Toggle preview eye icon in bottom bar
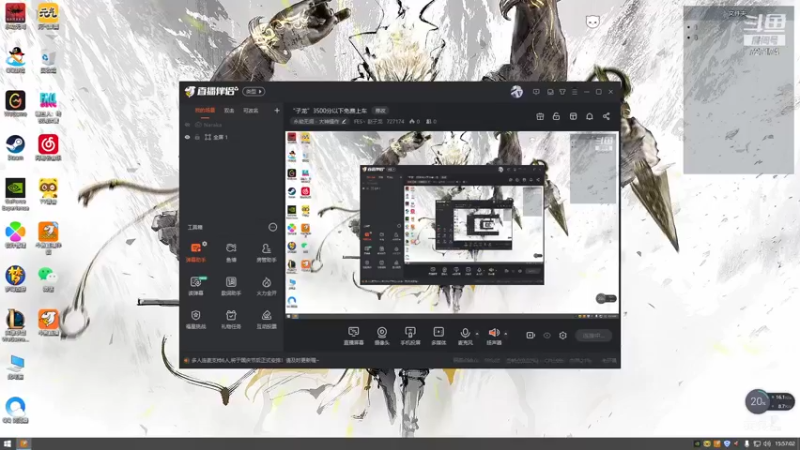The image size is (800, 450). 546,335
